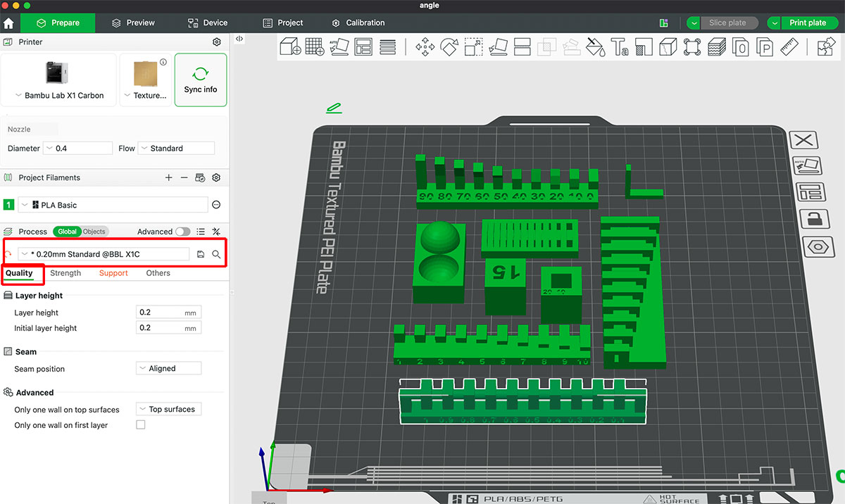Image resolution: width=845 pixels, height=504 pixels.
Task: Open the Strength settings tab
Action: coord(65,272)
